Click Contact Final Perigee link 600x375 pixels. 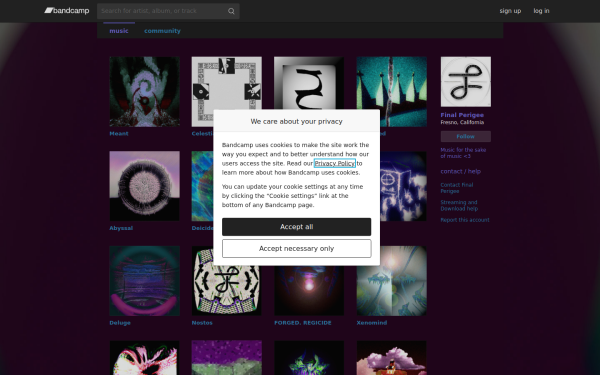(x=457, y=188)
